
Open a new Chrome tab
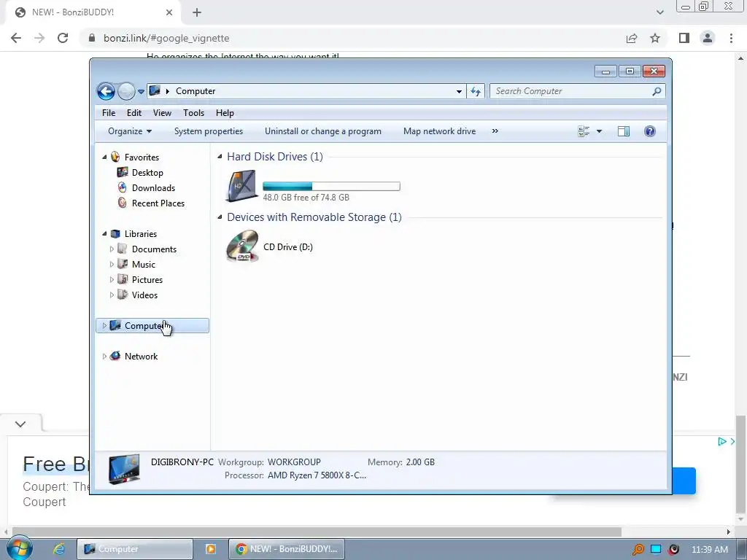point(197,12)
